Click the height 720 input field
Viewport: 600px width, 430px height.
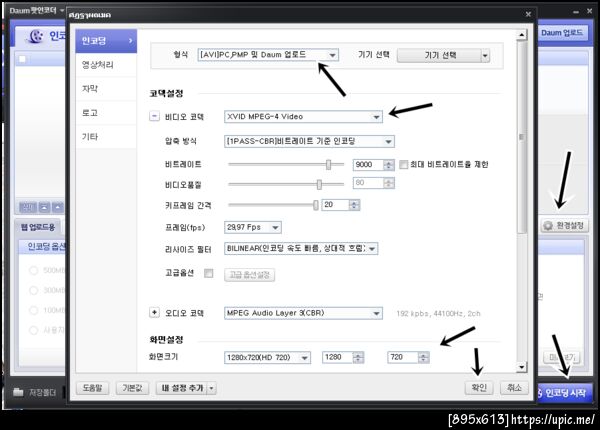(x=403, y=357)
